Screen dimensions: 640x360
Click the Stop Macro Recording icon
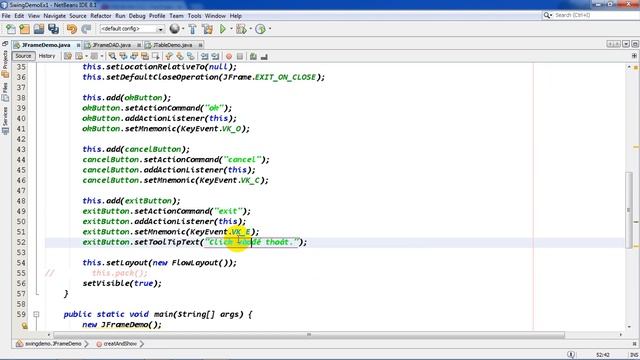240,56
